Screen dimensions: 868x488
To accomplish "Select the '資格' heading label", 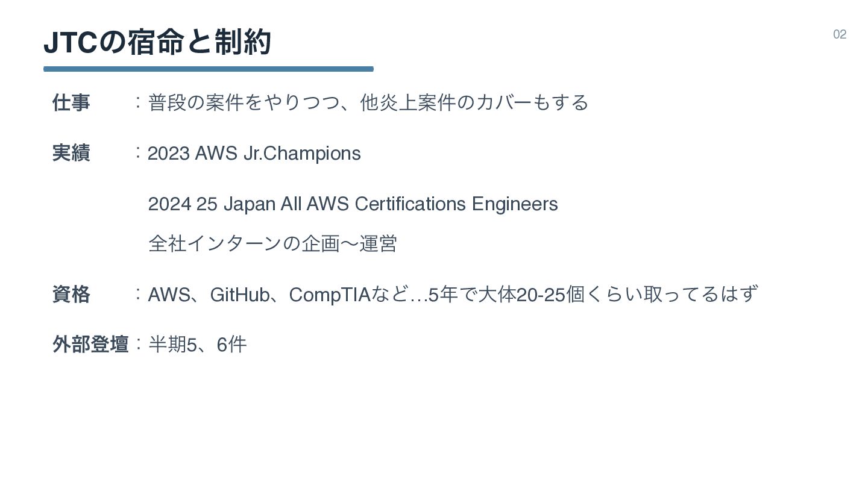I will (x=71, y=295).
